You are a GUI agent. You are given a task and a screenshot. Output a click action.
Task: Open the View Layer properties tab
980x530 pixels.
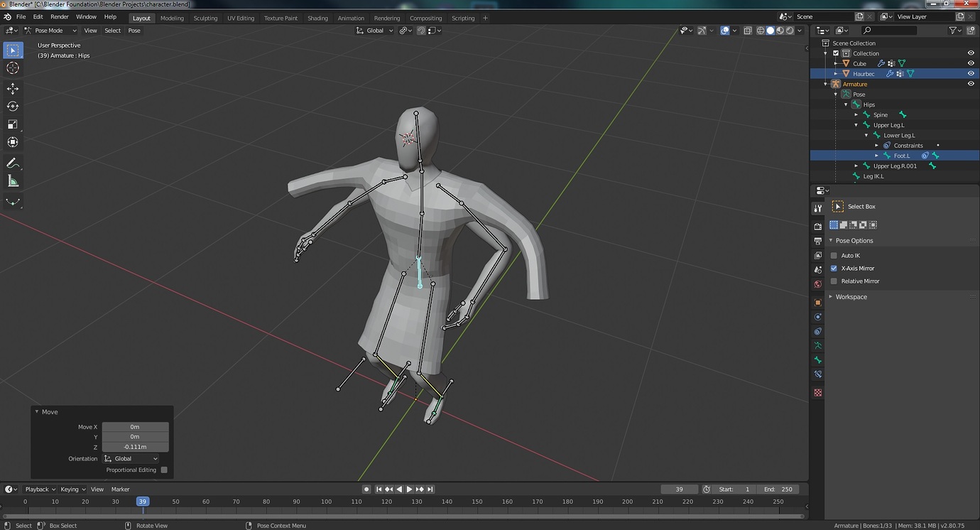(818, 255)
